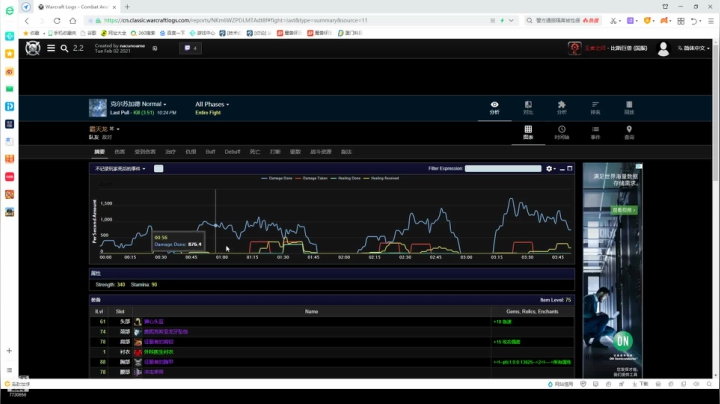The height and width of the screenshot is (404, 720).
Task: Expand the All Phases dropdown
Action: pos(212,104)
